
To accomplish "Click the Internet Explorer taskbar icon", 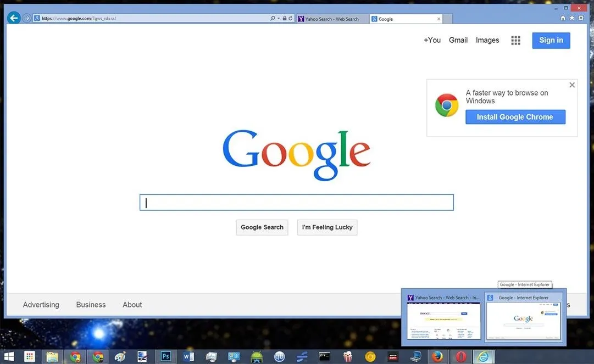I will point(484,356).
